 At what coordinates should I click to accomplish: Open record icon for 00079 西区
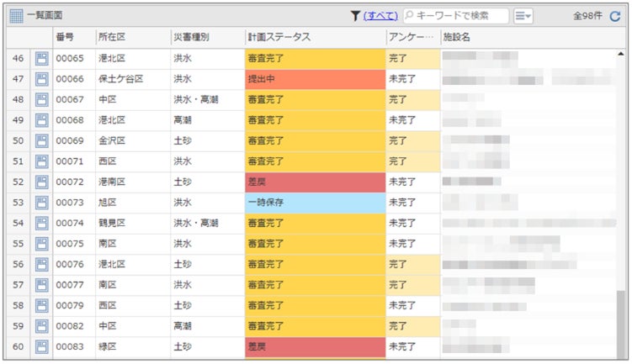(41, 306)
